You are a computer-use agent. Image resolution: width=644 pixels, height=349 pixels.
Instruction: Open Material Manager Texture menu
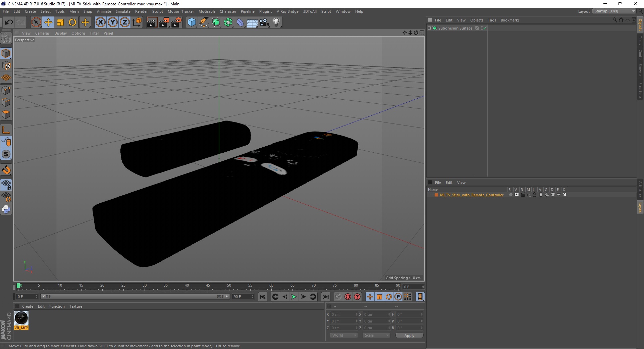click(75, 306)
